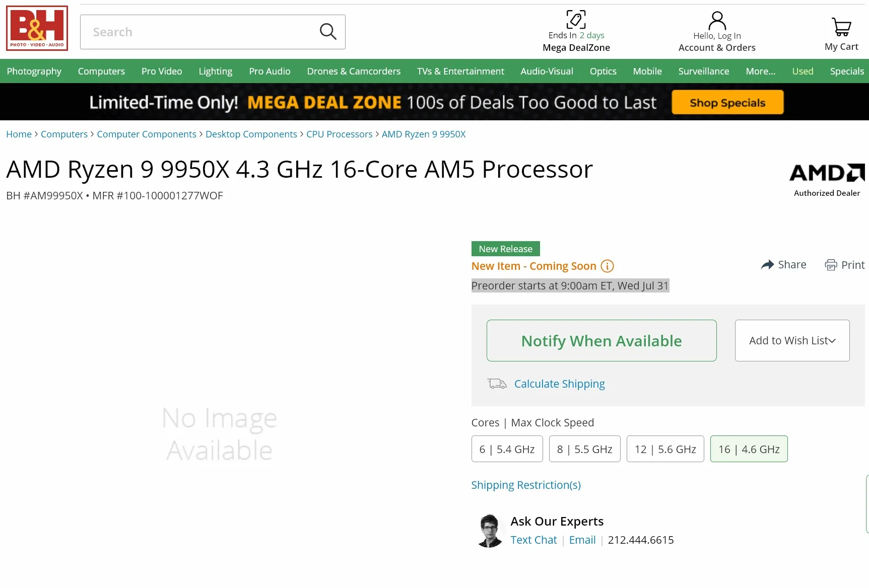This screenshot has height=588, width=869.
Task: Click the AMD Ryzen 9 9950X breadcrumb
Action: click(424, 134)
